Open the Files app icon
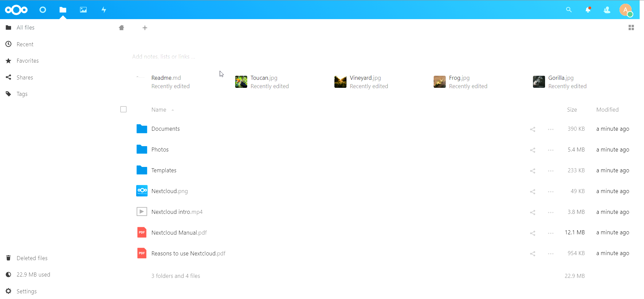This screenshot has width=644, height=299. coord(63,10)
